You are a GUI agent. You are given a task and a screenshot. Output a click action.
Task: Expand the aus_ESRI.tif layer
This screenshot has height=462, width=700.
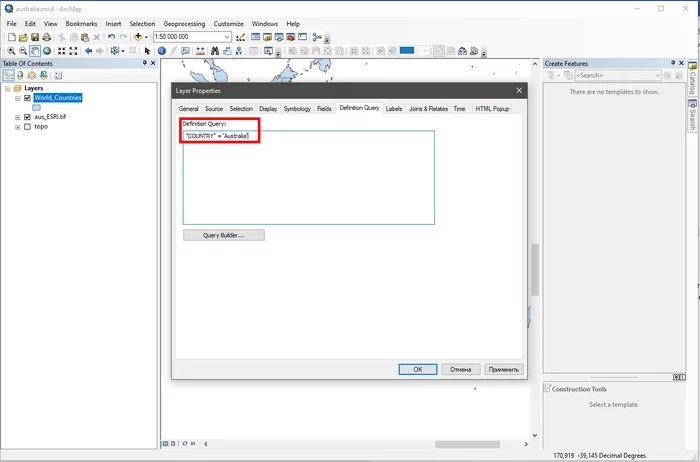pyautogui.click(x=17, y=117)
